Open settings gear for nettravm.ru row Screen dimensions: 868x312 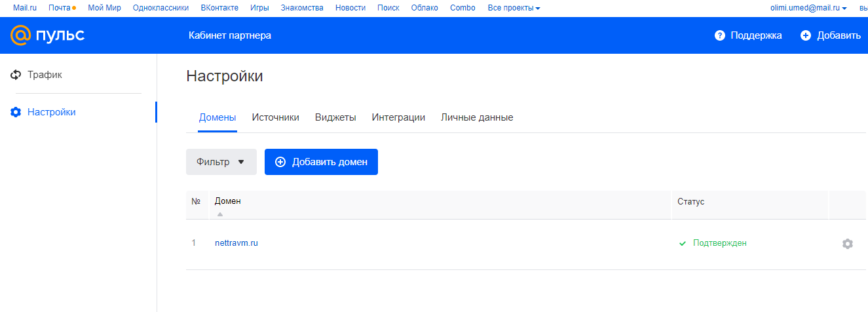click(847, 244)
